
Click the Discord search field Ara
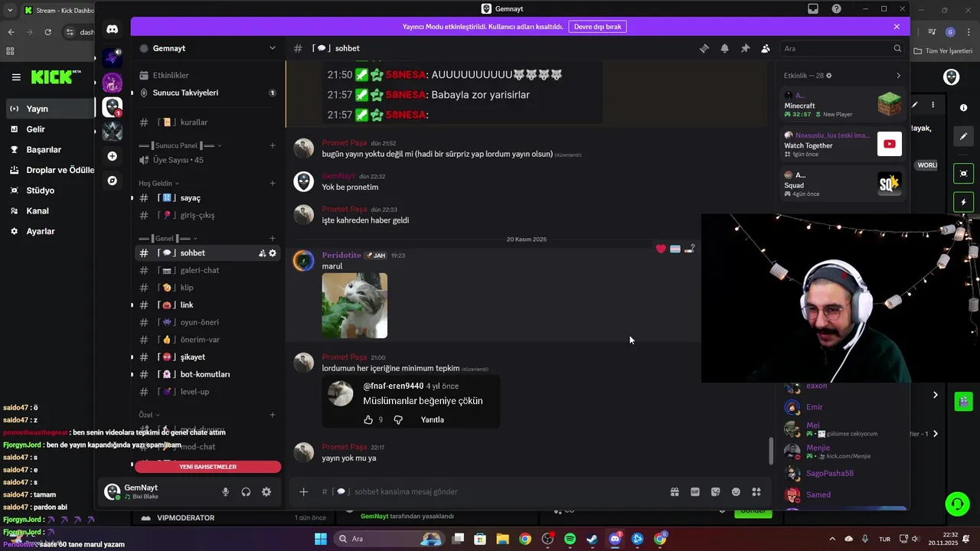pyautogui.click(x=842, y=48)
